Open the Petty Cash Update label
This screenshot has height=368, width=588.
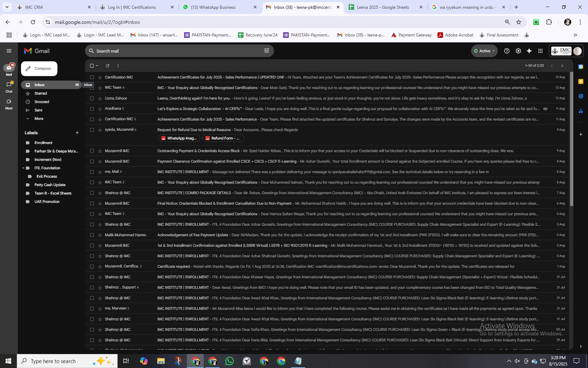(x=50, y=185)
